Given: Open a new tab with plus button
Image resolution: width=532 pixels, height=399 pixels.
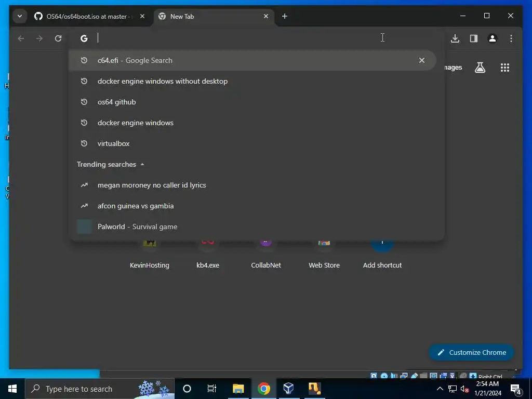Looking at the screenshot, I should [285, 16].
